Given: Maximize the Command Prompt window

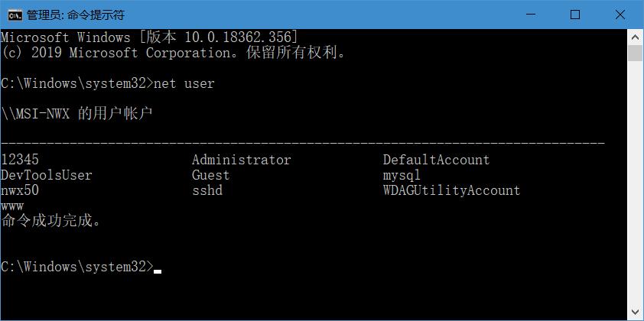Looking at the screenshot, I should (x=575, y=15).
